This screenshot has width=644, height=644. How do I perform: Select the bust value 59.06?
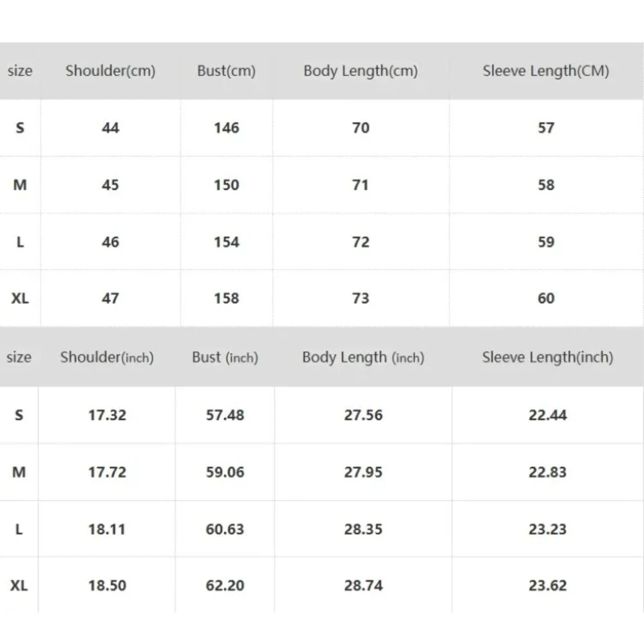[x=225, y=472]
